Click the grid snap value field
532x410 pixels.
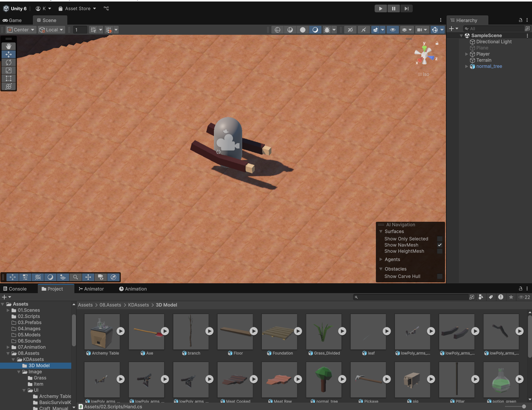click(80, 30)
